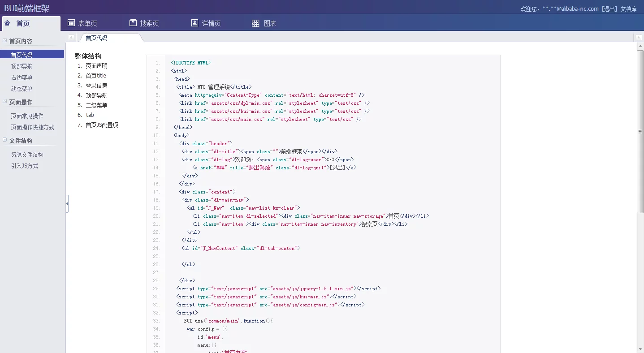Click the detail icon beside 详情页
The image size is (644, 353).
pos(194,23)
